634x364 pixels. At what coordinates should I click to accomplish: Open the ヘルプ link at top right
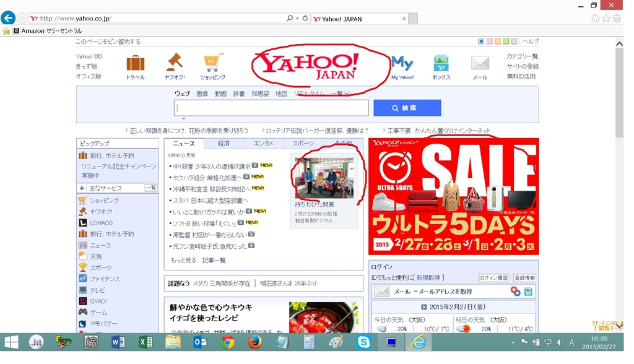click(x=530, y=41)
